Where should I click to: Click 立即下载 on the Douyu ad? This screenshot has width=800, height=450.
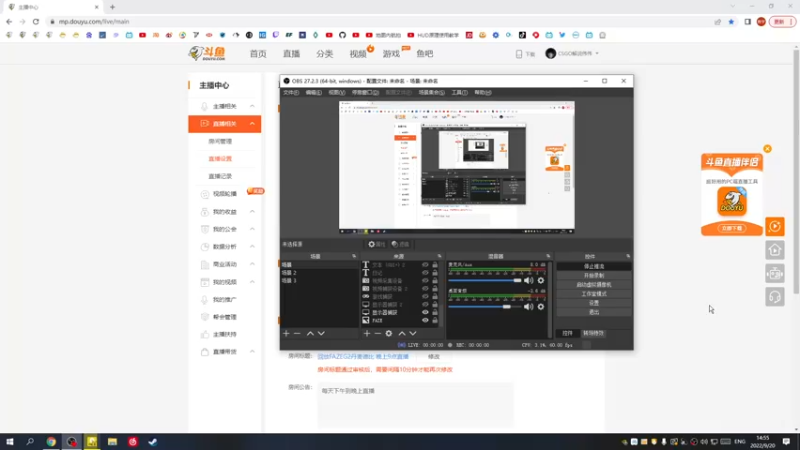[732, 228]
